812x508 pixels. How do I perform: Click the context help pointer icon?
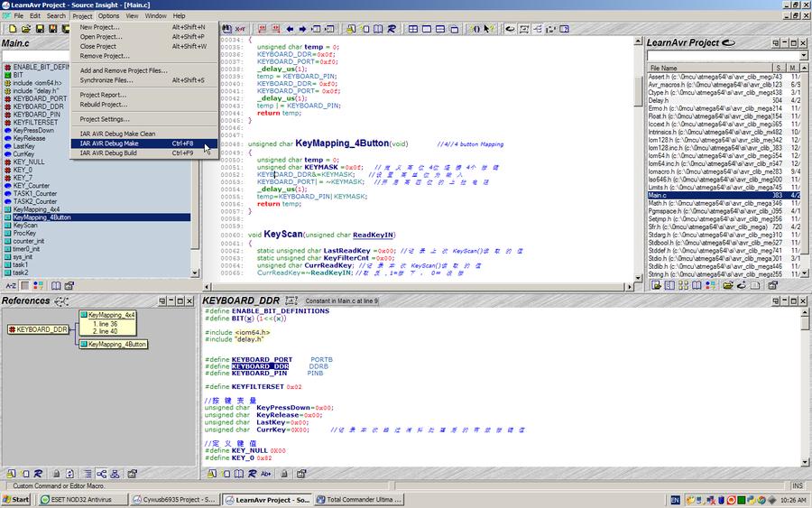pos(487,29)
